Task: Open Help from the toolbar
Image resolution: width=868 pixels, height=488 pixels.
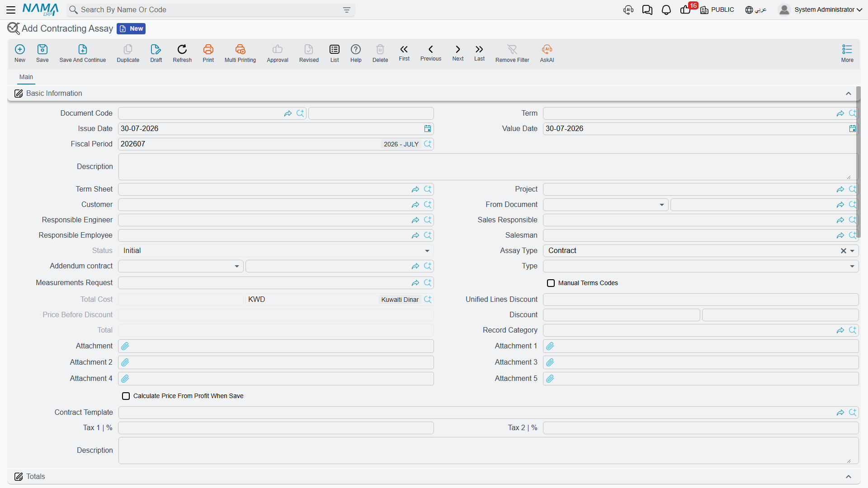Action: pos(356,49)
